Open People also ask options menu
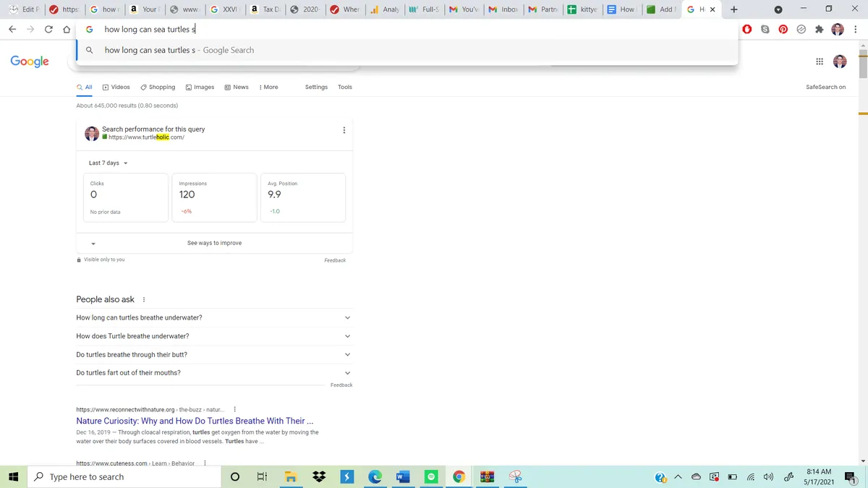Viewport: 868px width, 488px height. [x=144, y=299]
